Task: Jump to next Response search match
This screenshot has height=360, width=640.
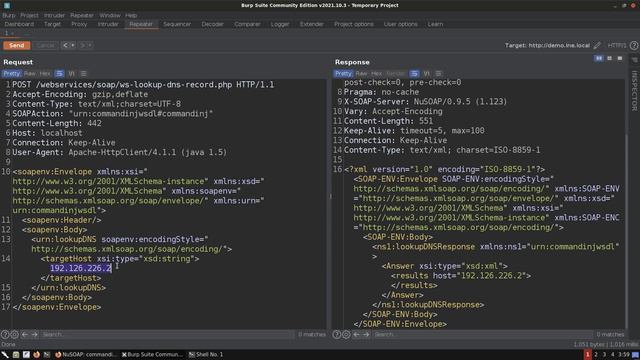Action: (x=366, y=334)
